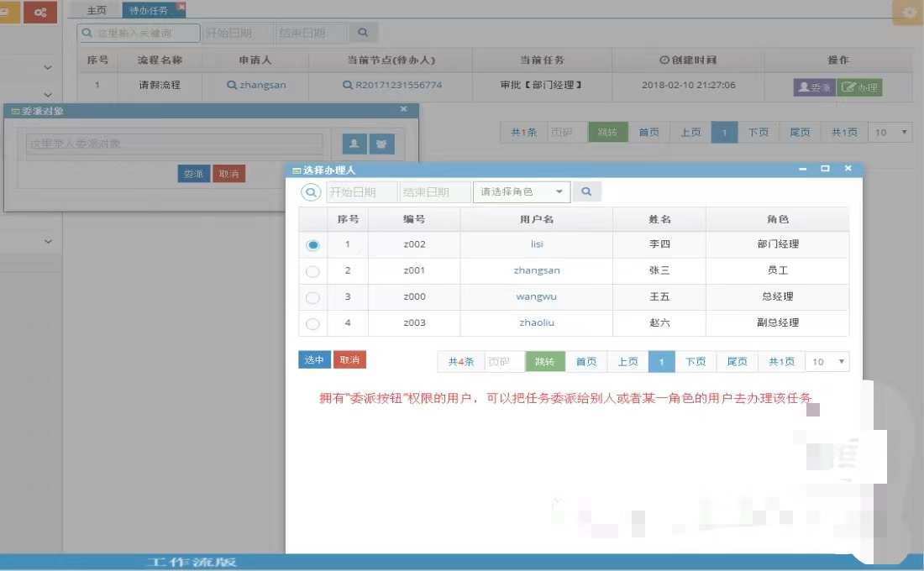Viewport: 924px width, 571px height.
Task: Click 结束日期 field in 选择办理人 dialog
Action: [435, 192]
